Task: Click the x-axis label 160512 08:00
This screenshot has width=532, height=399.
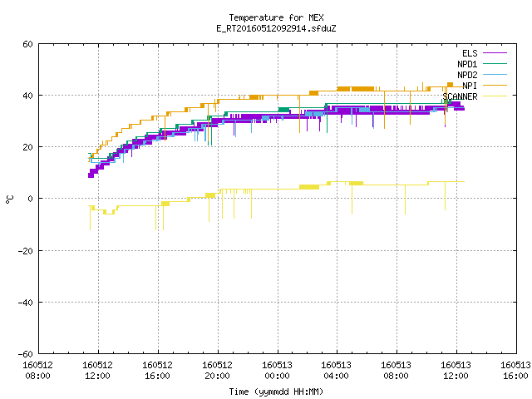Action: pyautogui.click(x=37, y=371)
